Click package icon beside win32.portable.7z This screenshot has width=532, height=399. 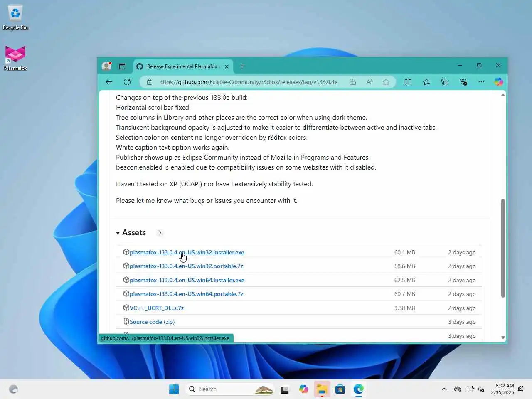[x=126, y=266]
